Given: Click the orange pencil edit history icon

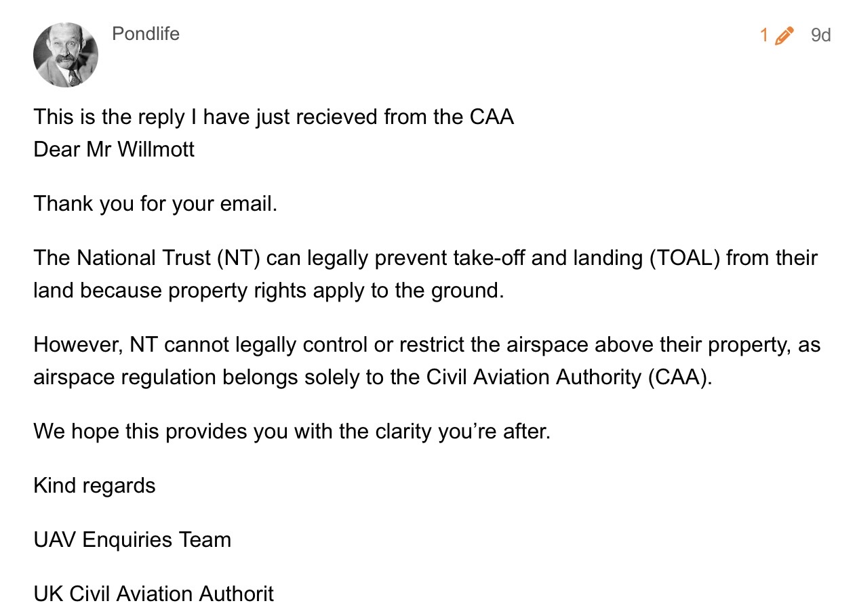Looking at the screenshot, I should click(x=783, y=35).
